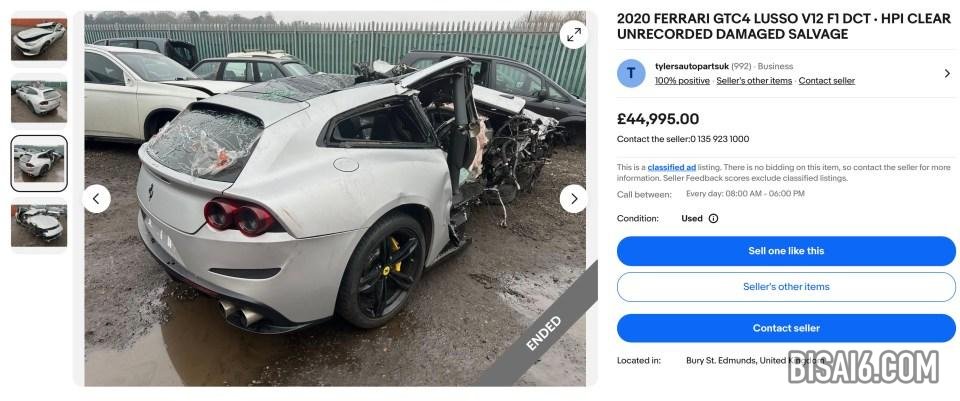Click the Sell one like this button
This screenshot has height=401, width=960.
[x=786, y=251]
